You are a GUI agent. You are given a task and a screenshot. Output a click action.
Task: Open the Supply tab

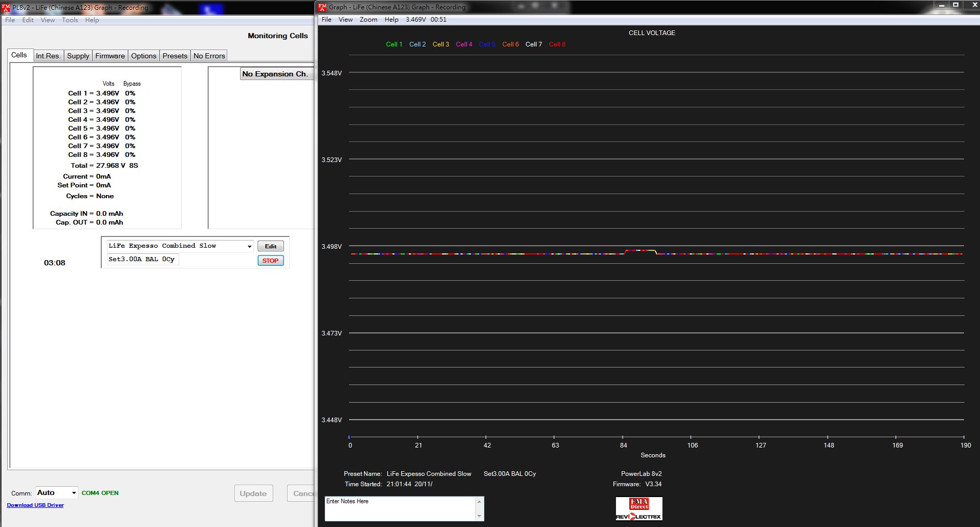78,56
